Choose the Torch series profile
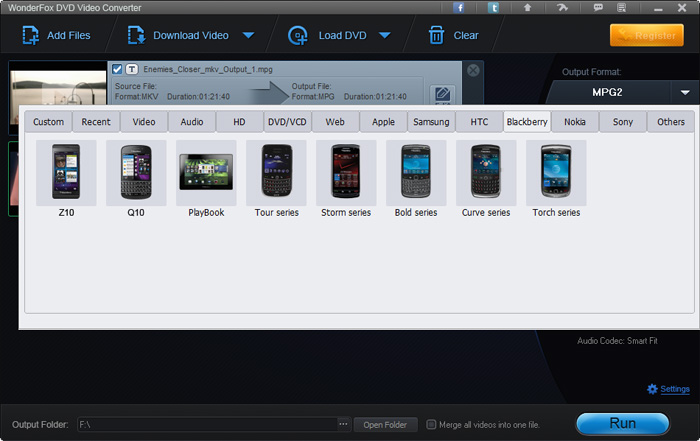 pos(556,179)
